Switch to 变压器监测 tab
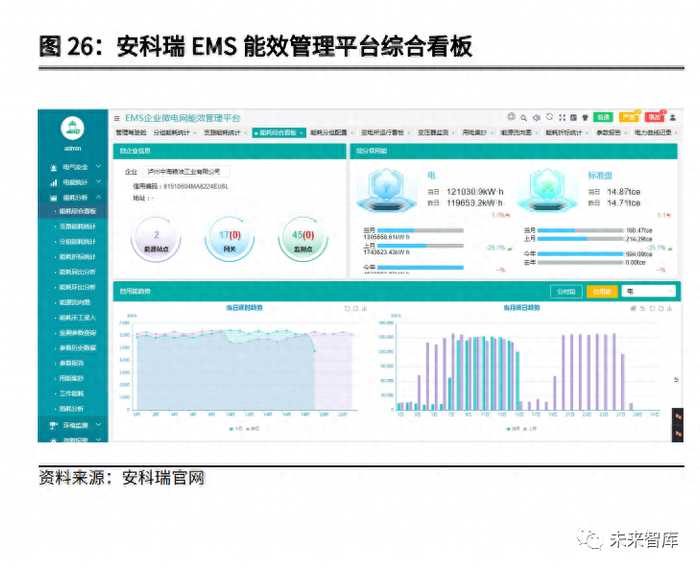Screen dimensions: 700x570 (x=433, y=133)
